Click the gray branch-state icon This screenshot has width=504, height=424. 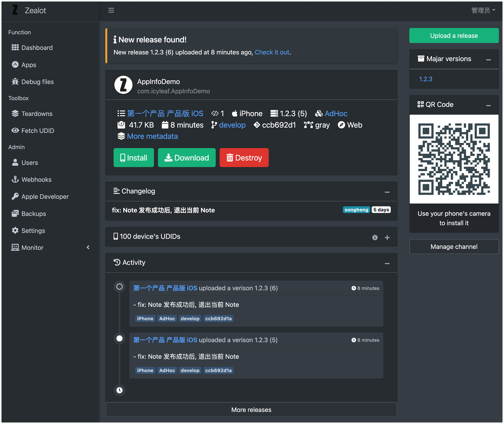308,125
